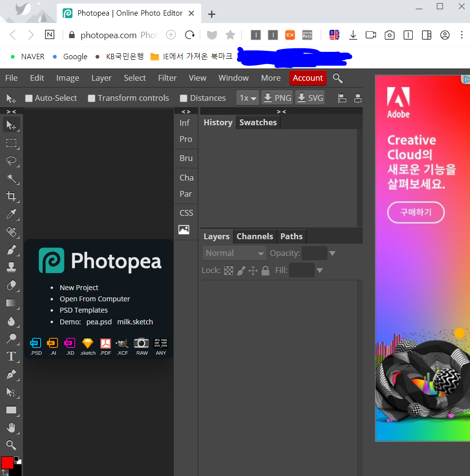Open the Edit menu
Image resolution: width=470 pixels, height=476 pixels.
tap(37, 78)
